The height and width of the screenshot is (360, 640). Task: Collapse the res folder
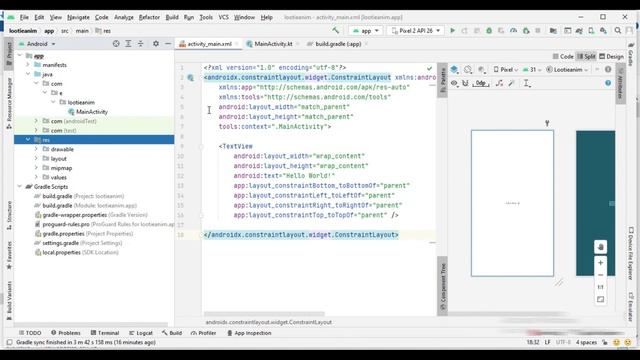[x=28, y=140]
